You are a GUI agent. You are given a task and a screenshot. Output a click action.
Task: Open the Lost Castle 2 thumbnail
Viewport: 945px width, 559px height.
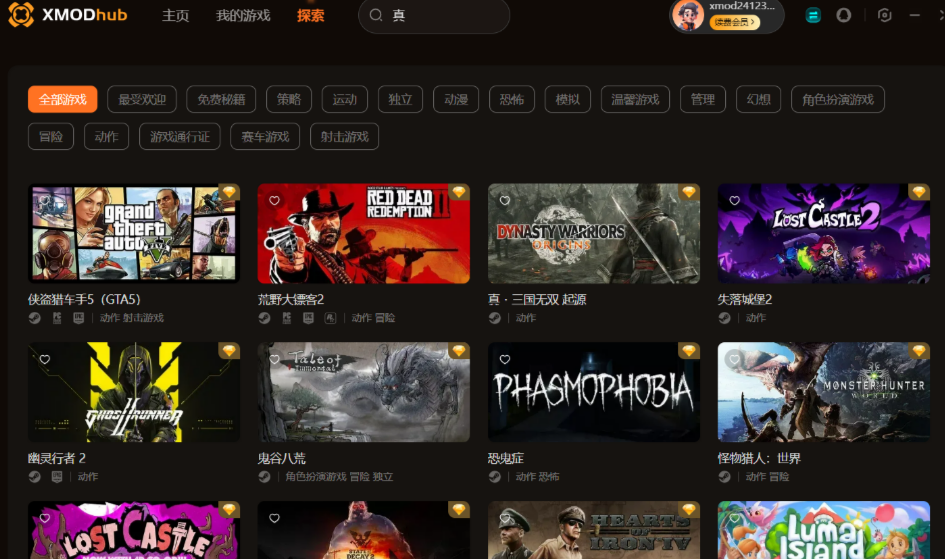pos(824,234)
